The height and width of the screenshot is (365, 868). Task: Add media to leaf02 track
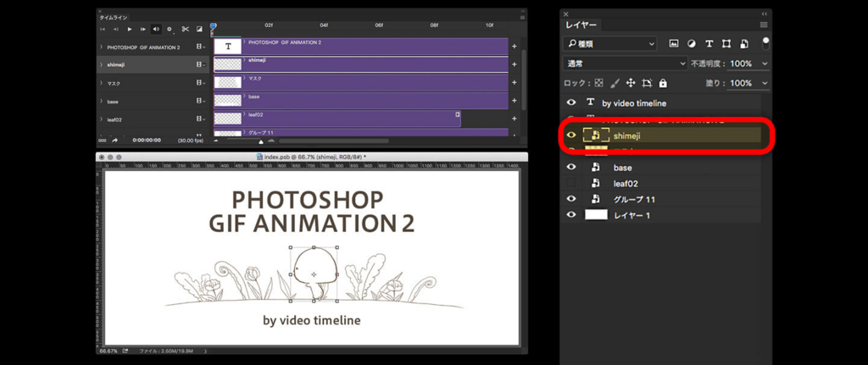(514, 119)
